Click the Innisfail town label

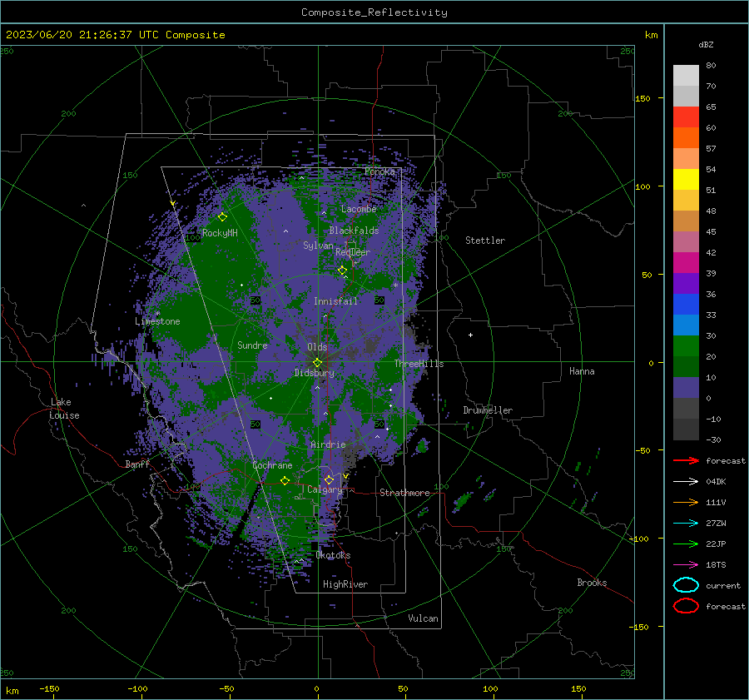click(335, 301)
